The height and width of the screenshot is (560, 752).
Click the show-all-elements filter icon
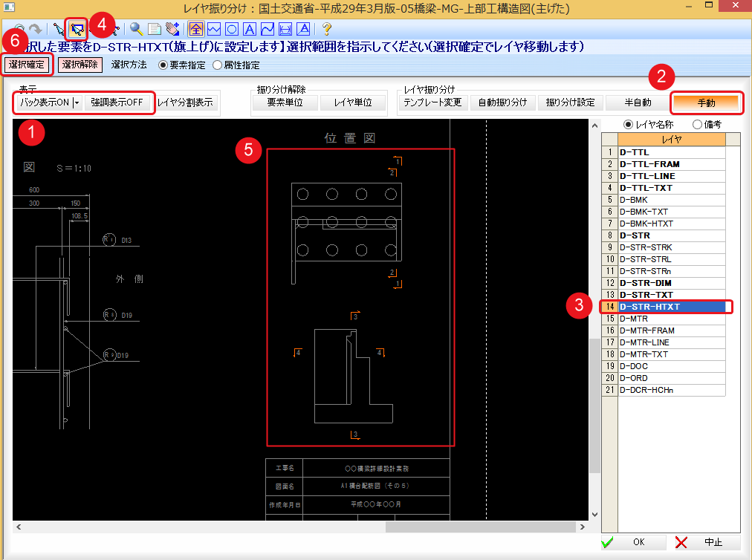click(195, 29)
